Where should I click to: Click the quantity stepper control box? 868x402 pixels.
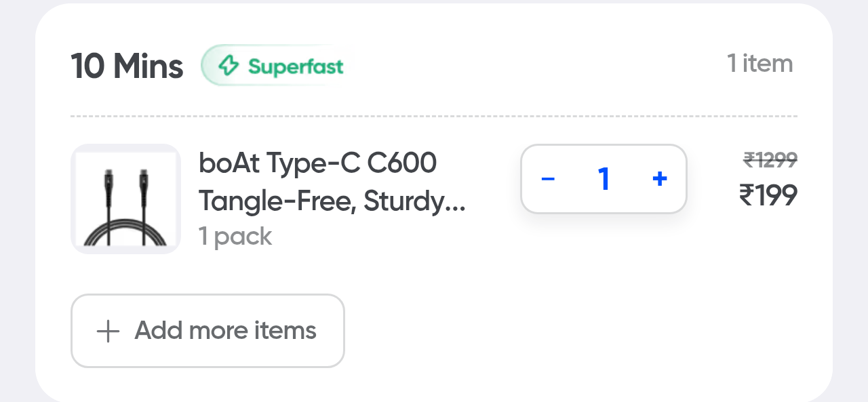[604, 179]
